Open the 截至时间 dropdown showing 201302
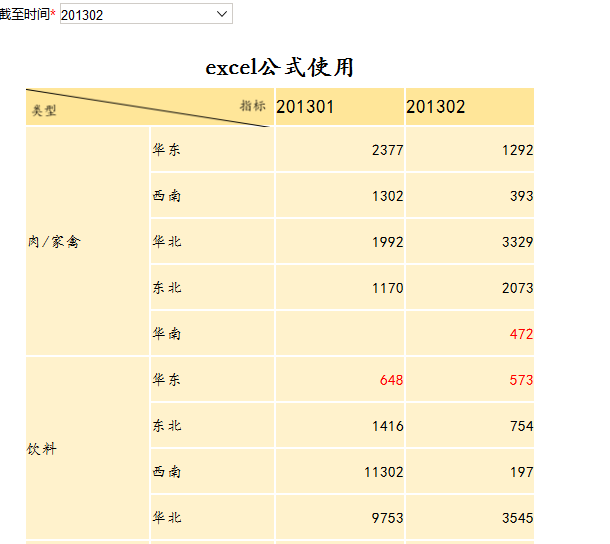The height and width of the screenshot is (544, 610). tap(146, 14)
